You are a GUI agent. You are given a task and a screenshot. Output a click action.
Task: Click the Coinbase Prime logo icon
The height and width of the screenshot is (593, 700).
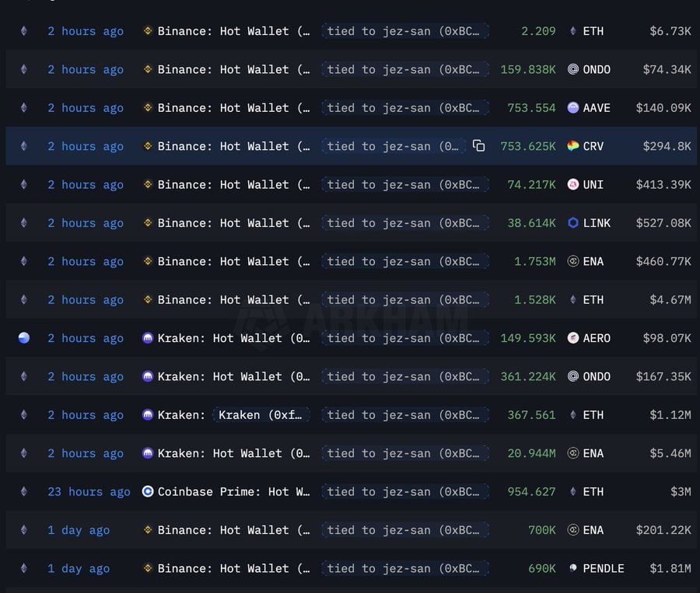(148, 492)
